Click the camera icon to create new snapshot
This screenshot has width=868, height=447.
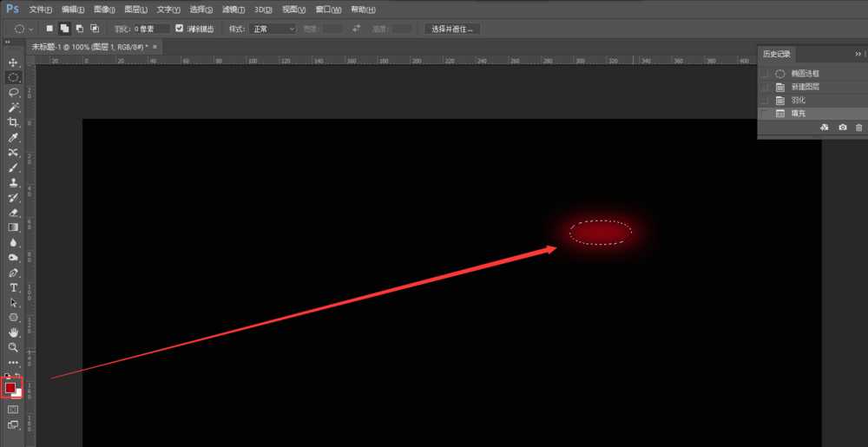[x=842, y=128]
